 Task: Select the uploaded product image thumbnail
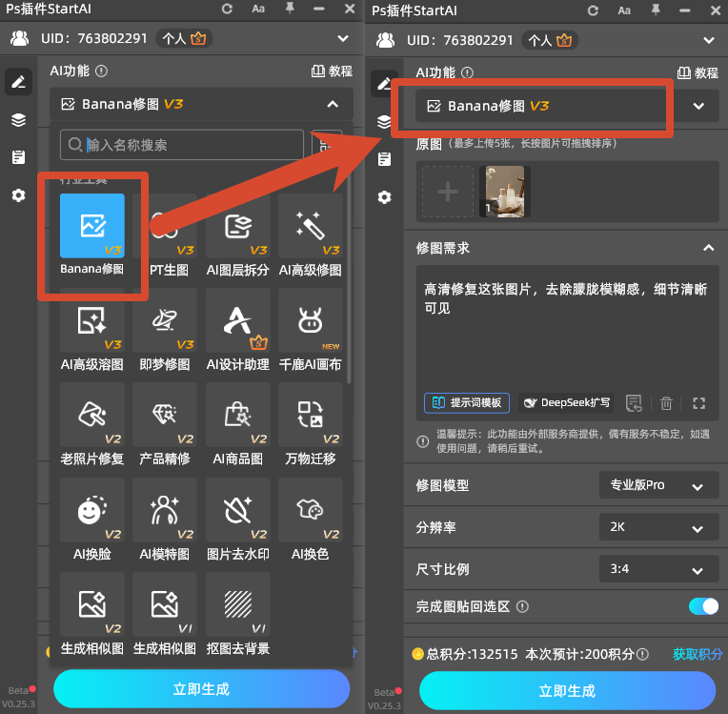pos(505,192)
